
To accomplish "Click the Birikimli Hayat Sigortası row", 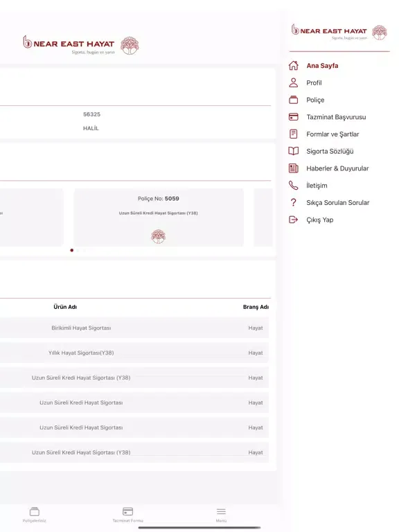I will point(134,328).
